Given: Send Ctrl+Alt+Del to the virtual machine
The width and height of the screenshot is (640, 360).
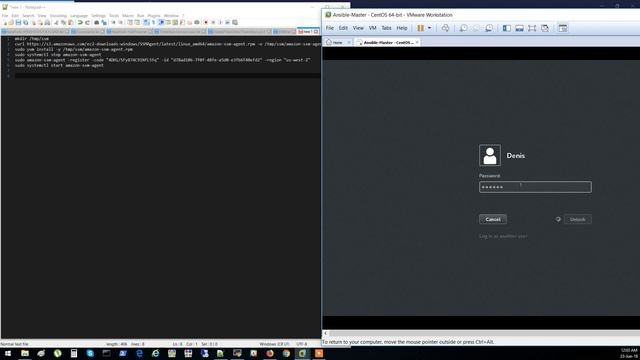Looking at the screenshot, I should click(445, 28).
